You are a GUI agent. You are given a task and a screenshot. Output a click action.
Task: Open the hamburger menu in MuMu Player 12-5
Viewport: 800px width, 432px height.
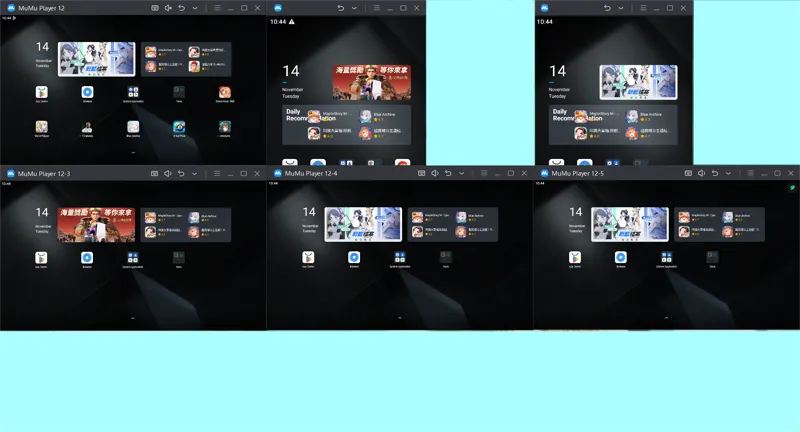751,173
